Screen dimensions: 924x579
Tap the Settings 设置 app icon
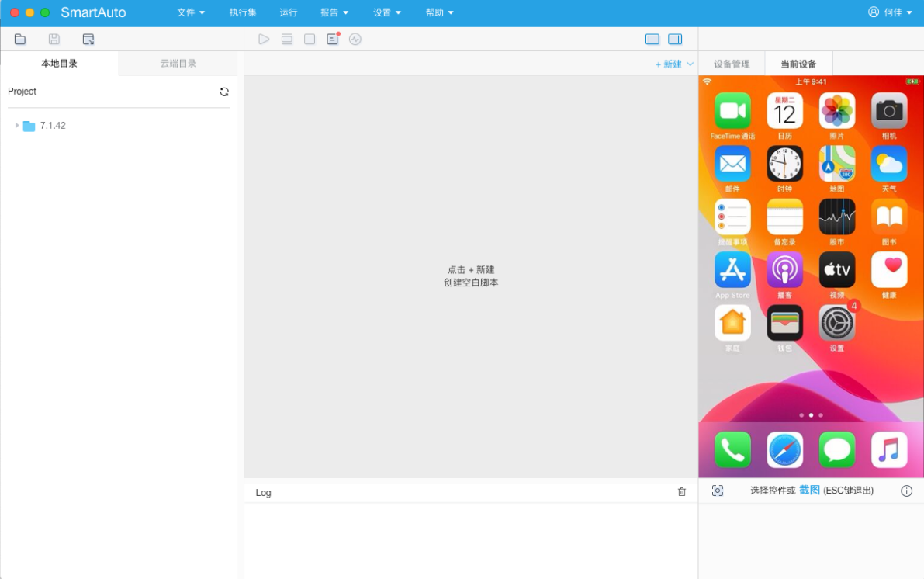coord(837,323)
